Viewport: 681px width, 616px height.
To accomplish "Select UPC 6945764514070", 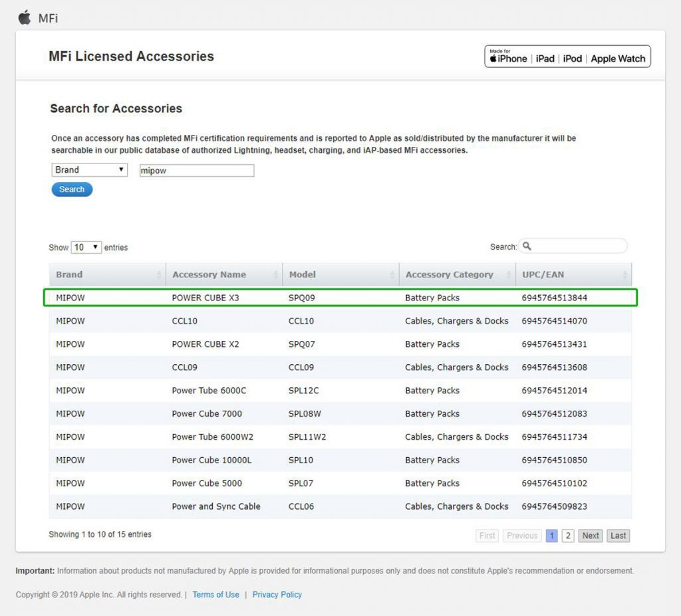I will (554, 321).
